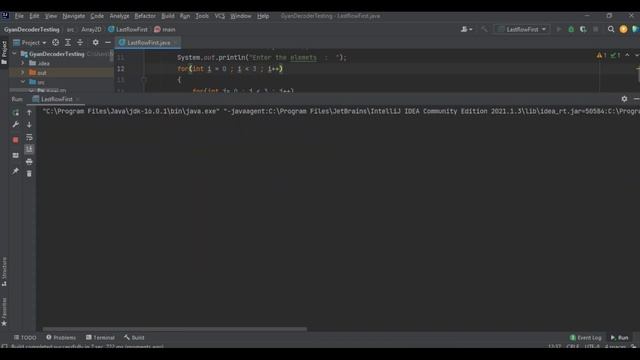Debug LastRowFirst with bug icon
This screenshot has width=640, height=360.
point(571,29)
